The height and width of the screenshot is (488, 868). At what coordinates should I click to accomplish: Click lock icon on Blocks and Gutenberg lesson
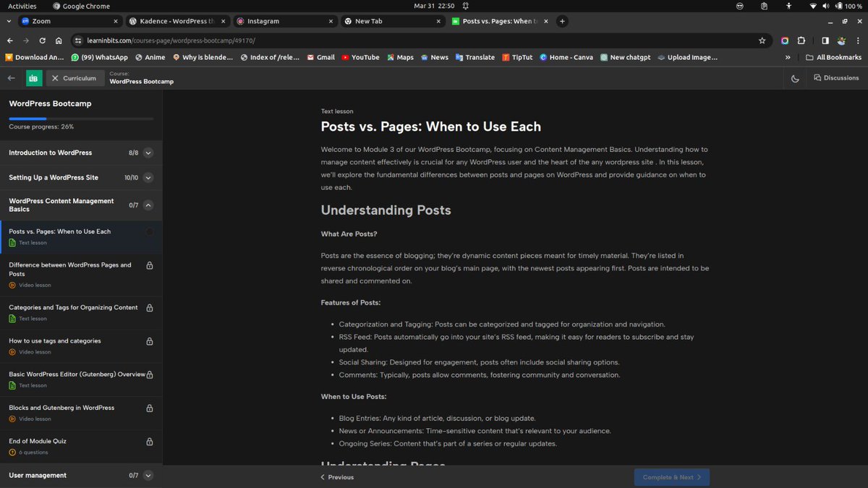click(150, 408)
